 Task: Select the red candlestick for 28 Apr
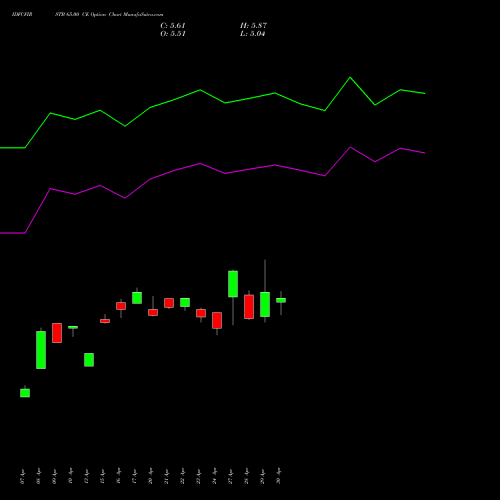click(249, 307)
